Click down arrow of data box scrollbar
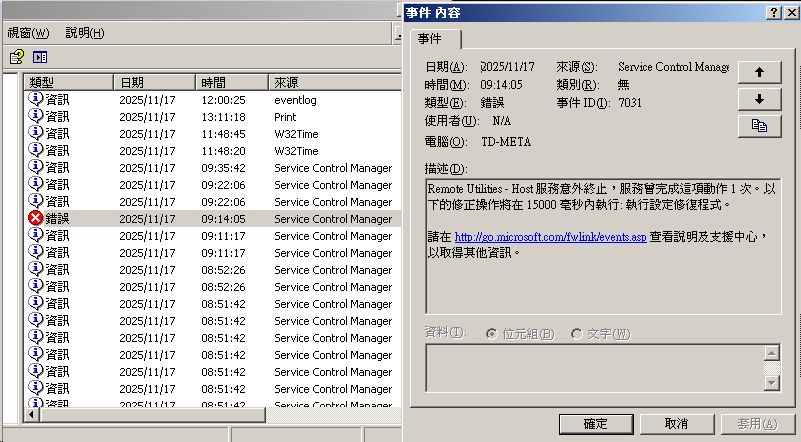 click(x=771, y=383)
